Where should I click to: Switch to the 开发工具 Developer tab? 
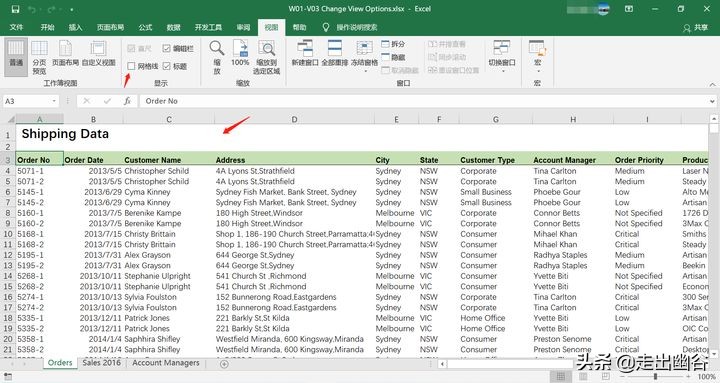(x=208, y=27)
